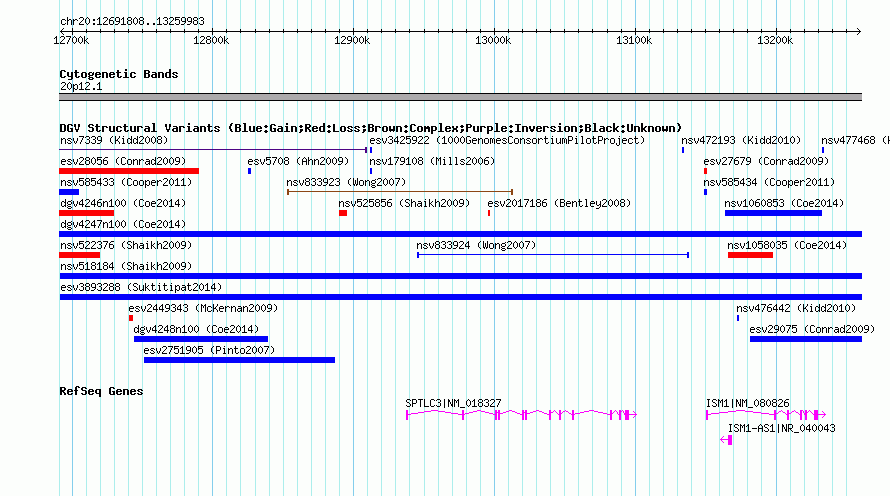This screenshot has height=496, width=890.
Task: Click the esv5708 (Ahn2009) label
Action: pos(298,162)
